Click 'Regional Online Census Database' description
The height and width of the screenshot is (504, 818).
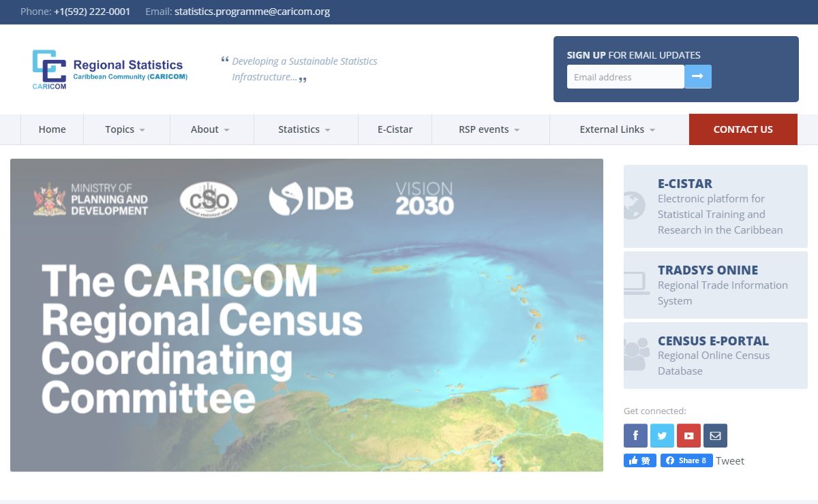coord(714,363)
